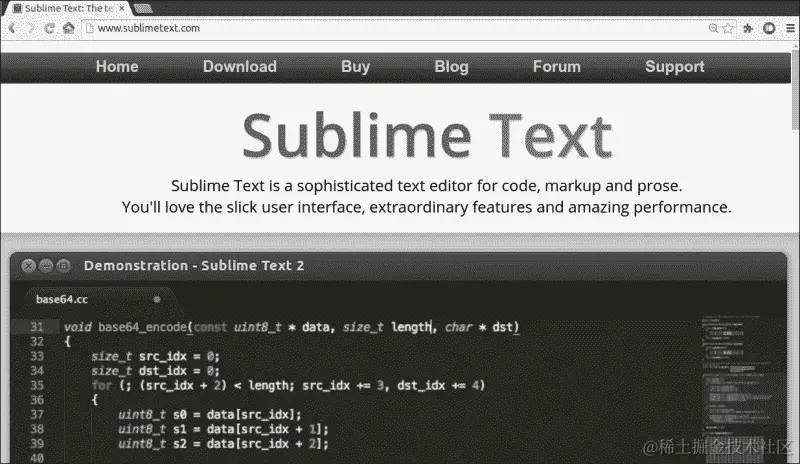Open the browser hamburger menu
The height and width of the screenshot is (464, 800).
tap(790, 28)
